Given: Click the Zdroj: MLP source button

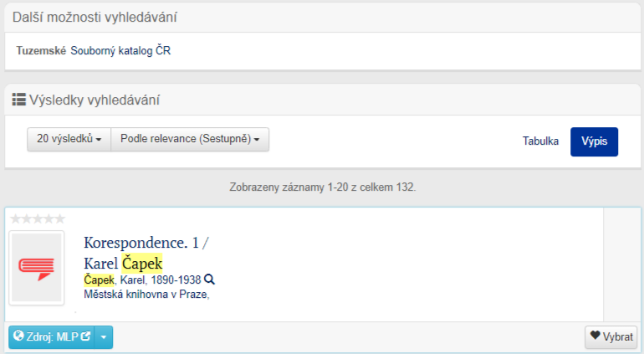Looking at the screenshot, I should 51,337.
